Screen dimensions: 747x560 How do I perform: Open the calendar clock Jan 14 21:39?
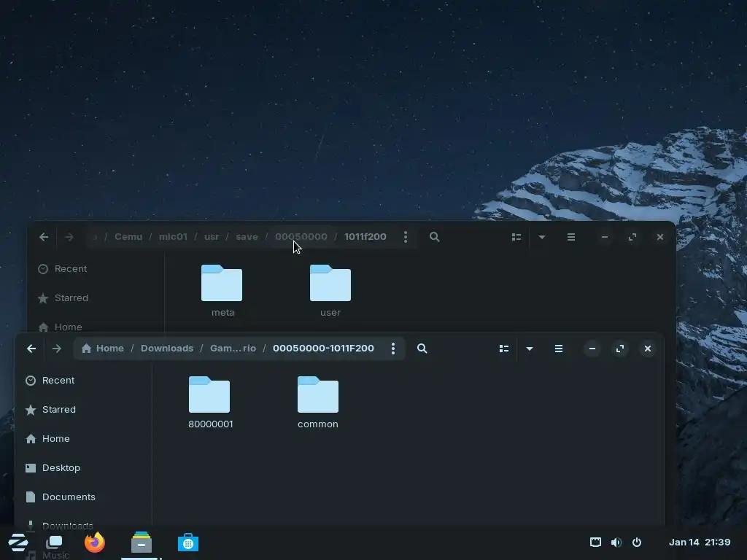[700, 542]
